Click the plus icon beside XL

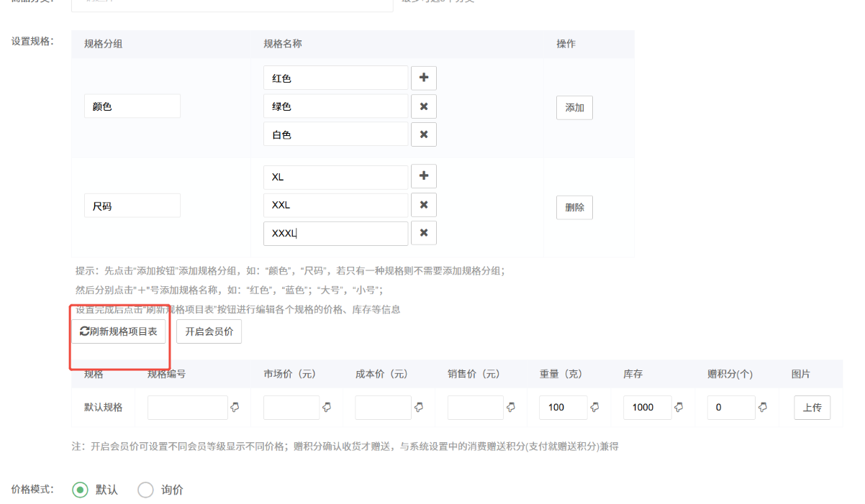(423, 176)
